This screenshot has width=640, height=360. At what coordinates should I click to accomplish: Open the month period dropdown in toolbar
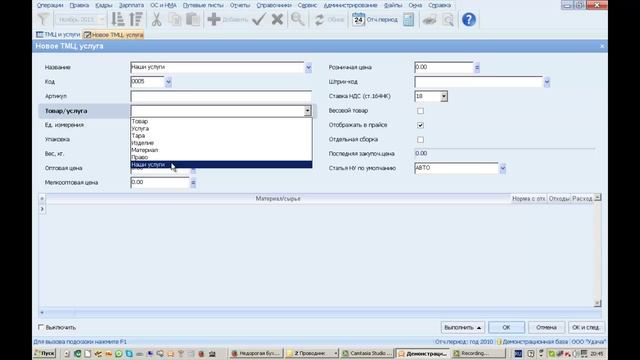[x=102, y=19]
